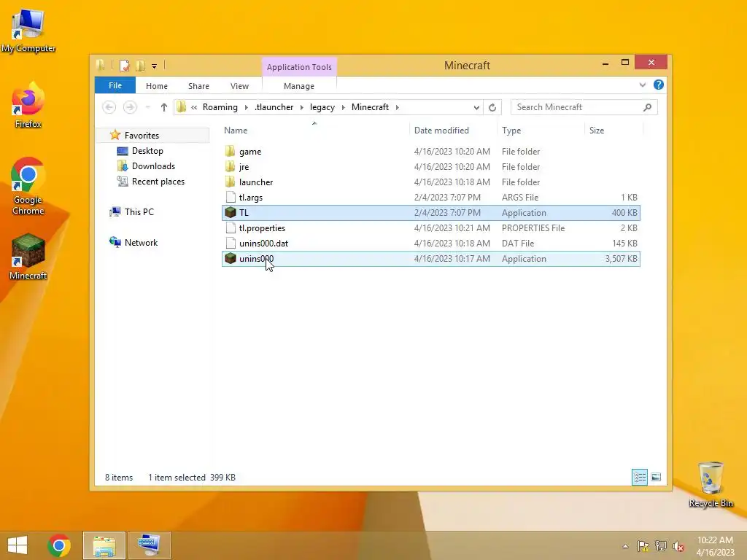Click the New folder quick access icon
The image size is (747, 560).
coord(140,66)
